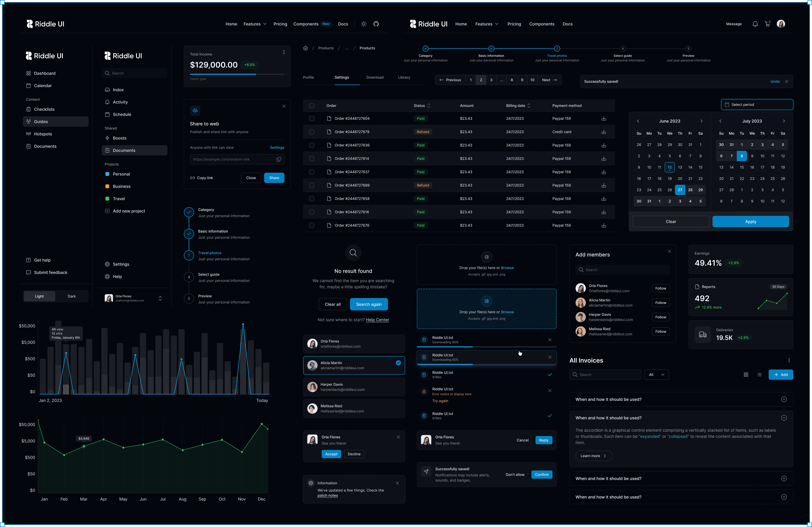Download Order #2448727679 invoice
Viewport: 812px width, 527px height.
pos(603,132)
